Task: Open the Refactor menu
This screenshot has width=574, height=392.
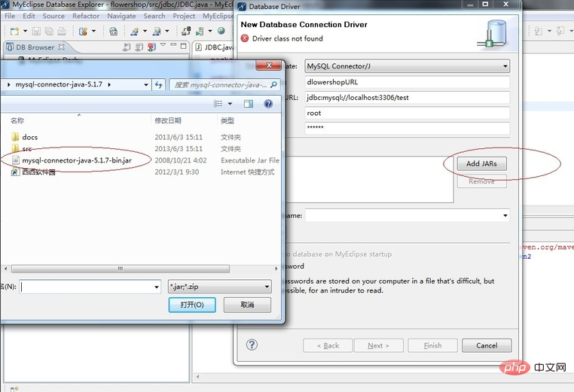Action: 86,16
